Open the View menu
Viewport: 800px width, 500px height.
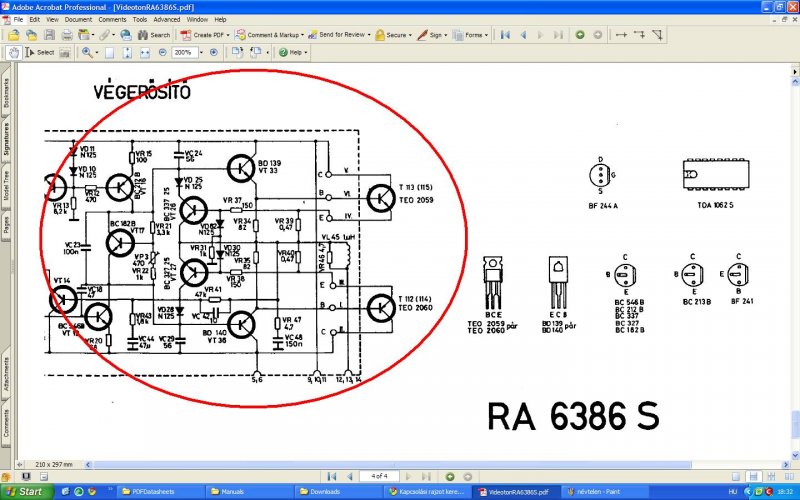(x=53, y=19)
